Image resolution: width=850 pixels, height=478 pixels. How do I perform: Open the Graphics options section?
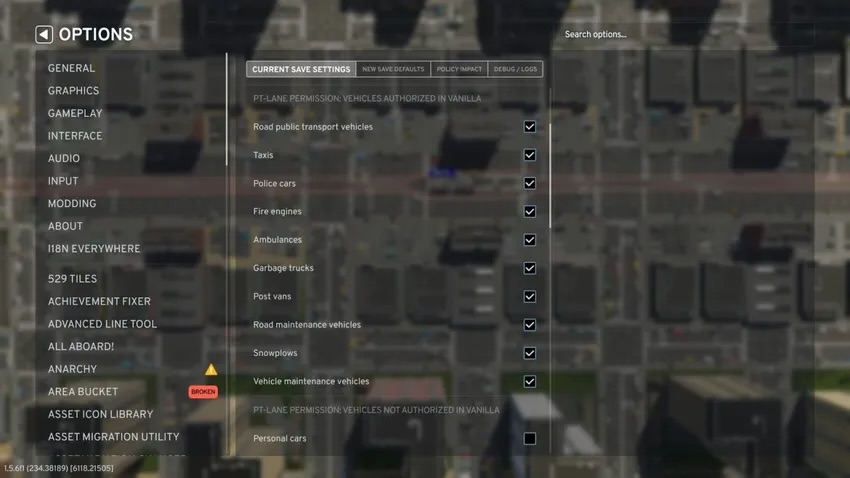73,91
